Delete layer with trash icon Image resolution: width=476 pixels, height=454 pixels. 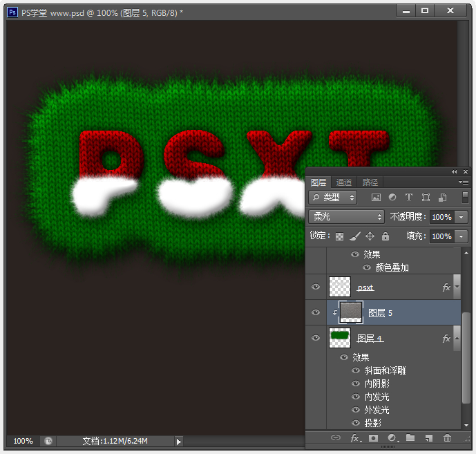(447, 437)
